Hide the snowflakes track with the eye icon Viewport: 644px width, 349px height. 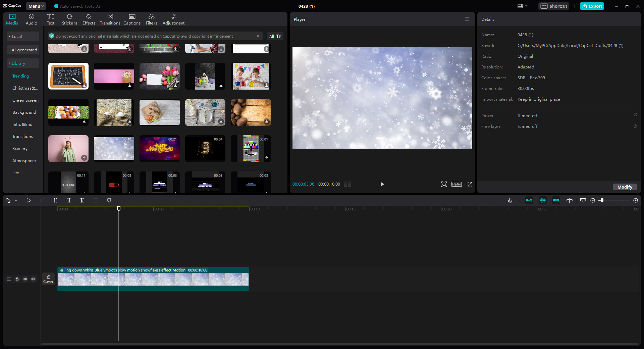[25, 279]
